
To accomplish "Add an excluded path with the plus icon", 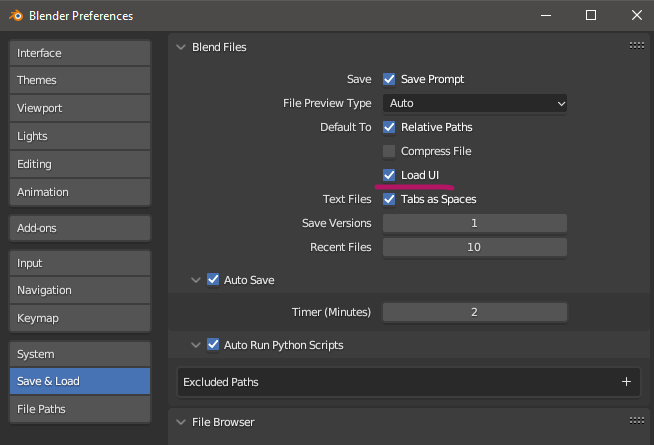I will (x=626, y=382).
